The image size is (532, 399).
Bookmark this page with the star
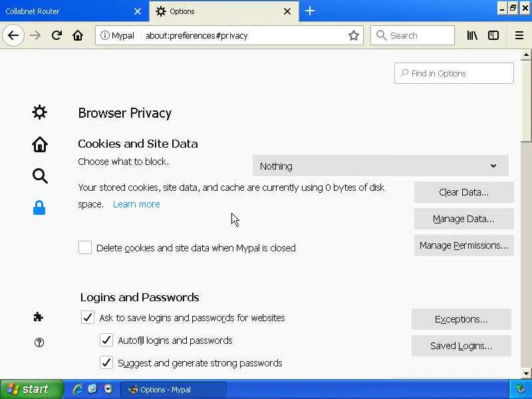pyautogui.click(x=354, y=35)
